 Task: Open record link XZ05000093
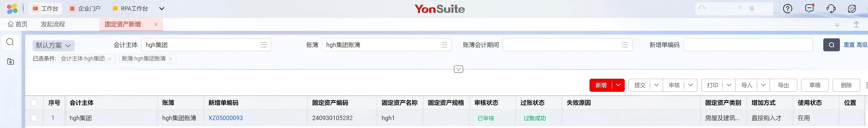click(x=225, y=118)
